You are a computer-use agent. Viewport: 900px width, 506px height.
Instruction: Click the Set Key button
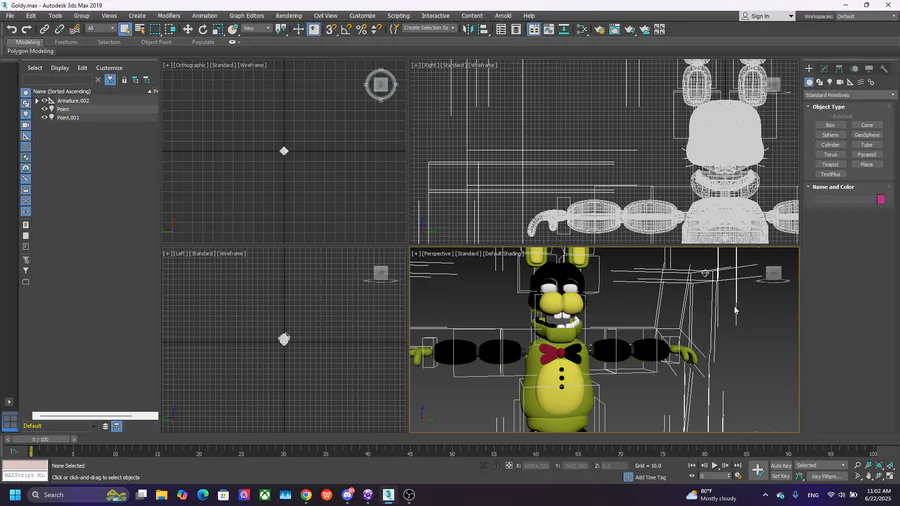tap(781, 476)
